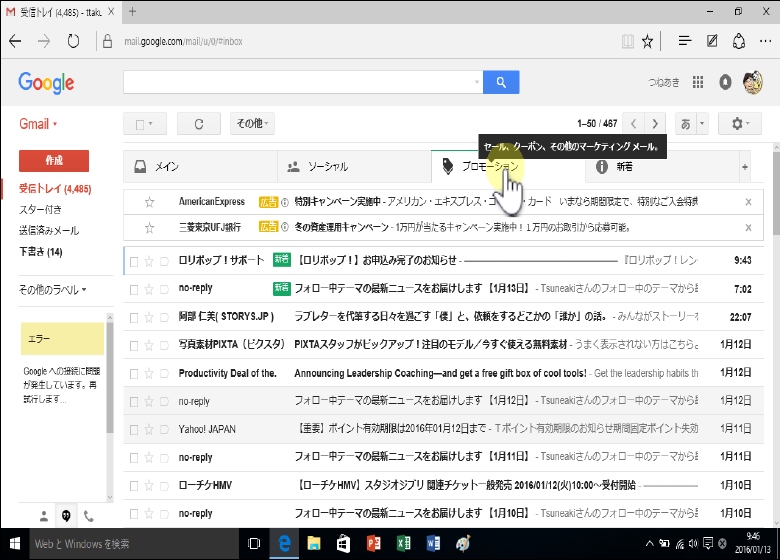The width and height of the screenshot is (780, 560).
Task: Open the その他 actions dropdown
Action: (x=252, y=123)
